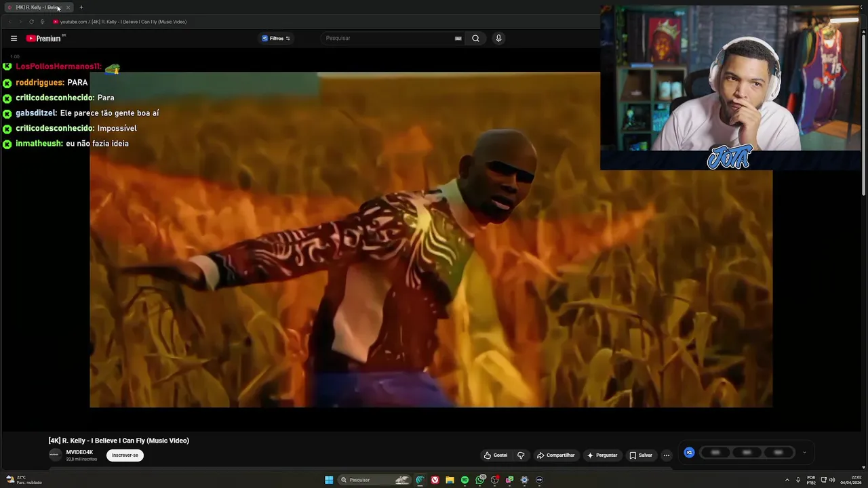Go forward with the browser forward arrow
This screenshot has width=868, height=488.
pyautogui.click(x=20, y=22)
